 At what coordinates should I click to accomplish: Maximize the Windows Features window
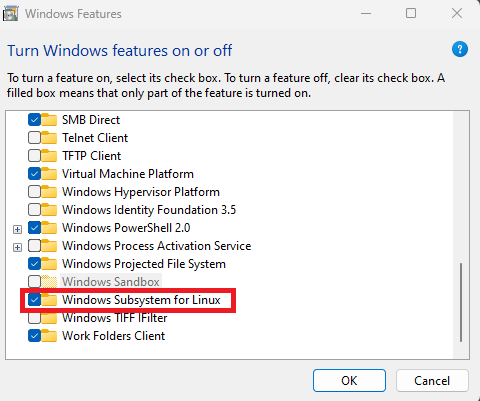click(x=411, y=13)
